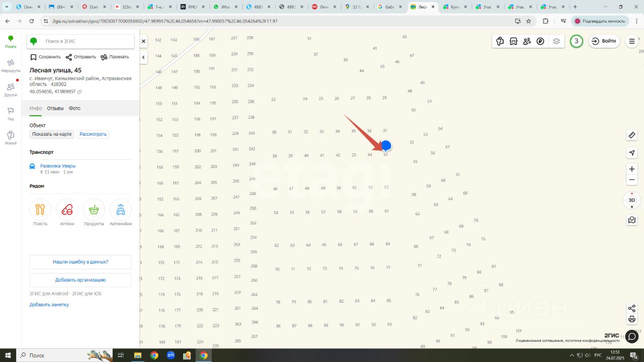
Task: Open the map-pin icon below the 3D control
Action: pyautogui.click(x=632, y=220)
